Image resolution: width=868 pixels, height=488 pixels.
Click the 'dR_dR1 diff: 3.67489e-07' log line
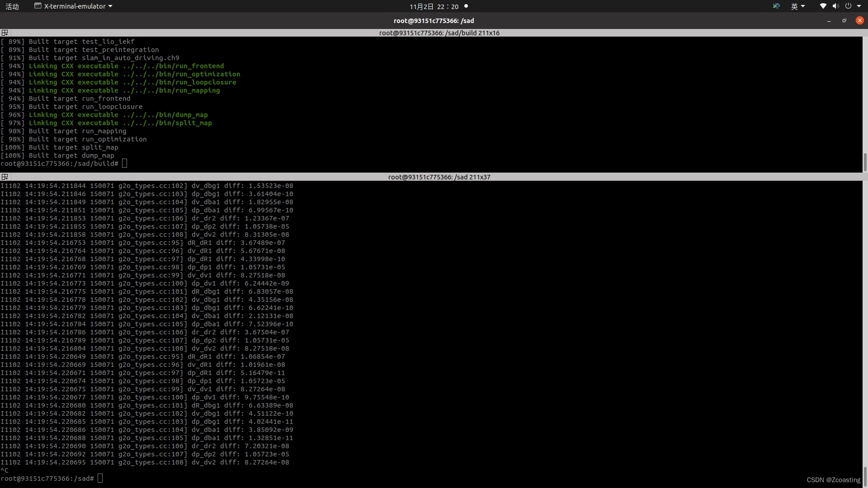pos(143,243)
